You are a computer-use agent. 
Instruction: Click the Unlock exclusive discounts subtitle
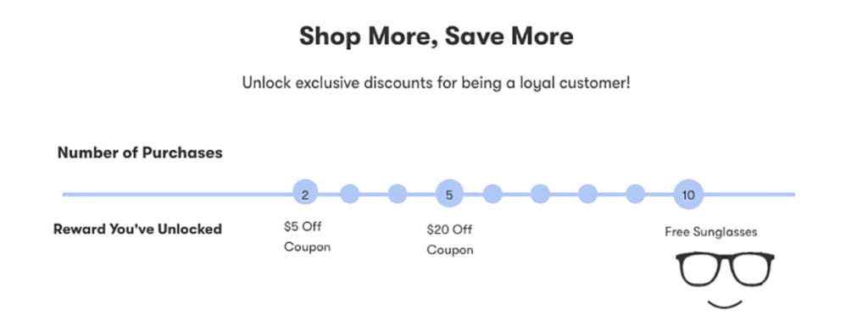[437, 84]
